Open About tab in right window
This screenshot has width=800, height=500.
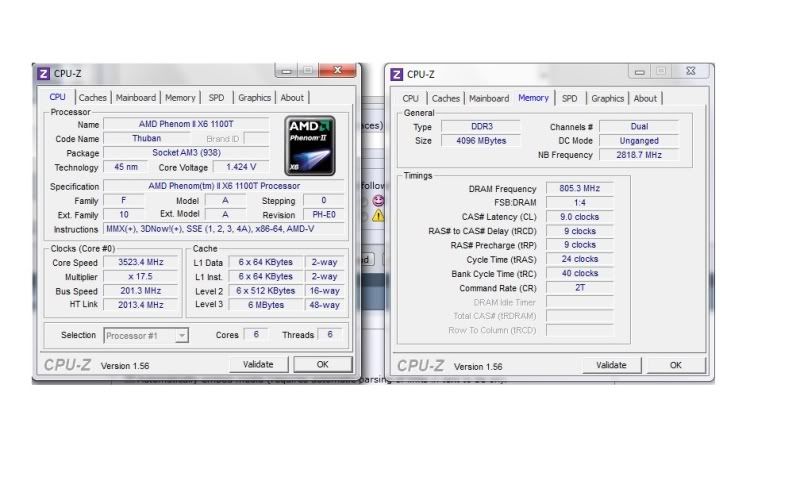click(x=645, y=98)
